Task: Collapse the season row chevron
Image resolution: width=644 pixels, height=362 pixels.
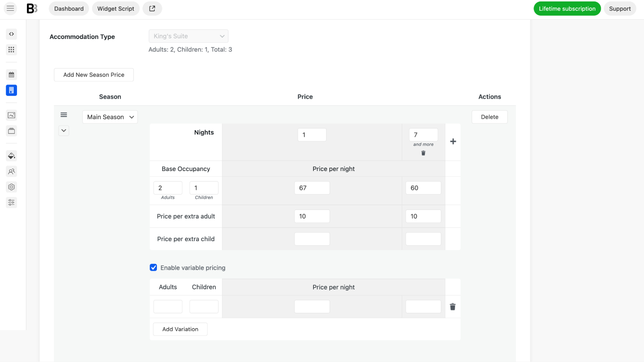Action: [x=64, y=131]
